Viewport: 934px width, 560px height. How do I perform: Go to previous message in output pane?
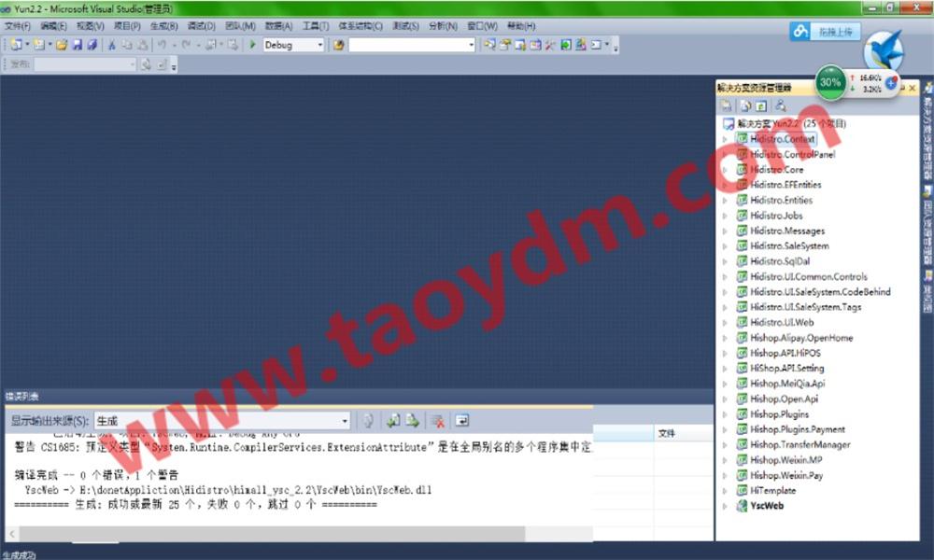click(x=392, y=421)
